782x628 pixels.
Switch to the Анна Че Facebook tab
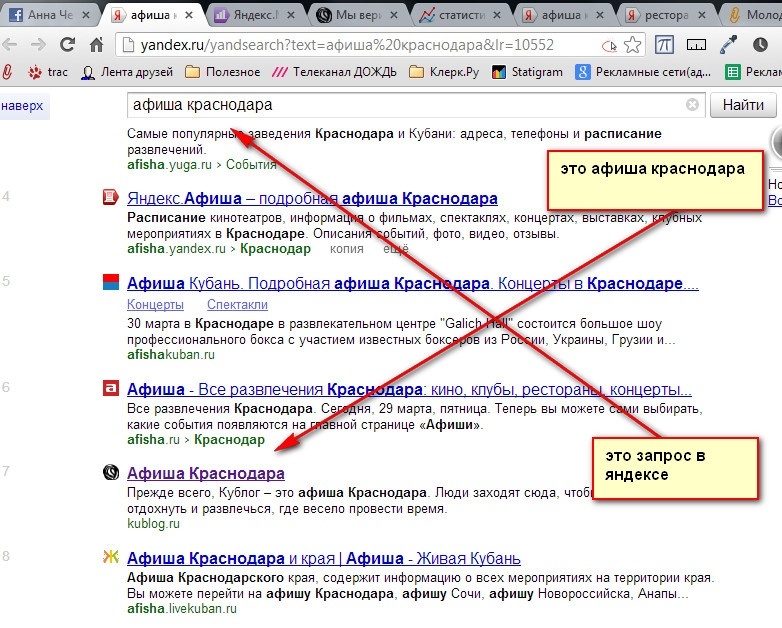point(42,15)
